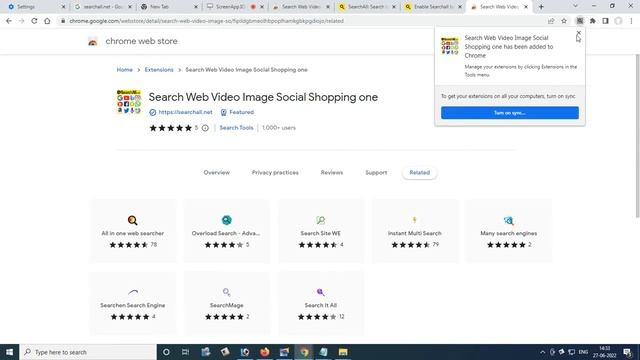Switch to the Support tab
This screenshot has height=360, width=640.
[x=376, y=173]
